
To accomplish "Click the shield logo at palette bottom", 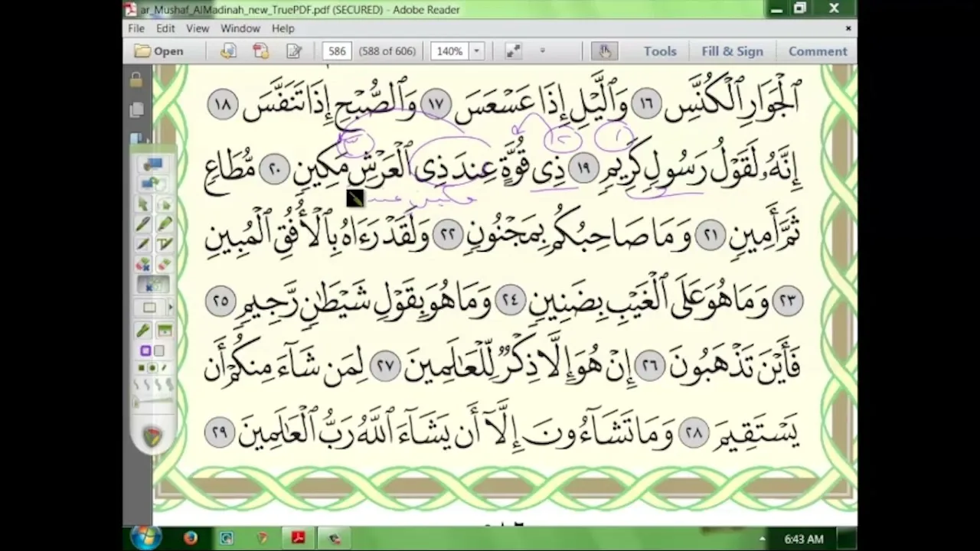I will [153, 436].
